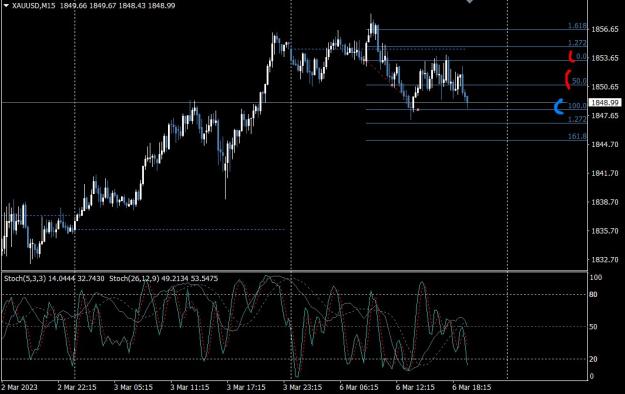Image resolution: width=625 pixels, height=394 pixels.
Task: Click the Stoch(26,12,9) indicator label
Action: (134, 279)
